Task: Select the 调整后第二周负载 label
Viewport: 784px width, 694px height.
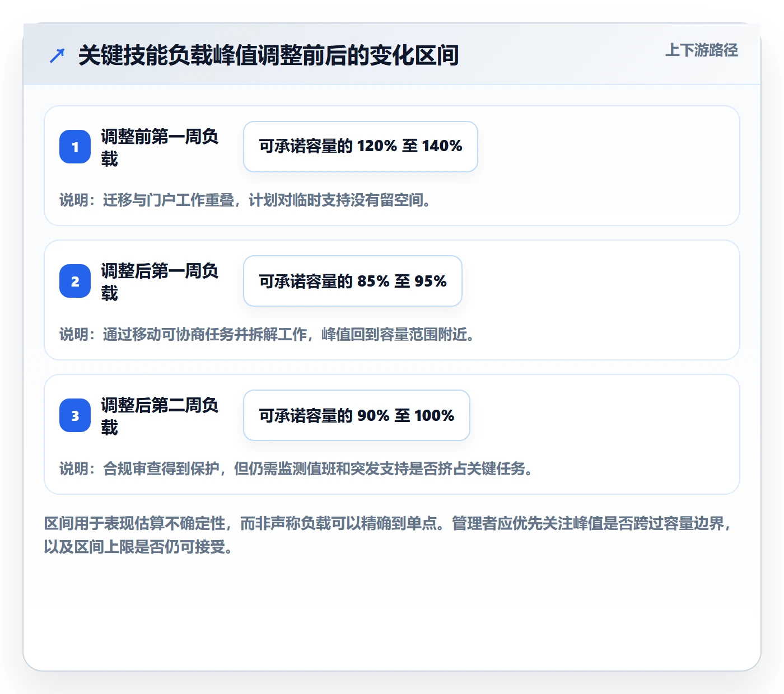Action: click(x=160, y=416)
